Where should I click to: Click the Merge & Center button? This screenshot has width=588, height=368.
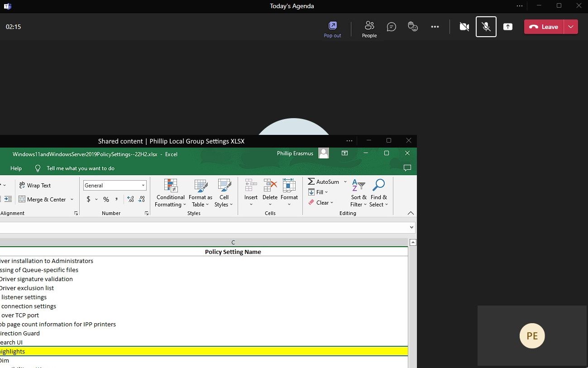pos(43,199)
